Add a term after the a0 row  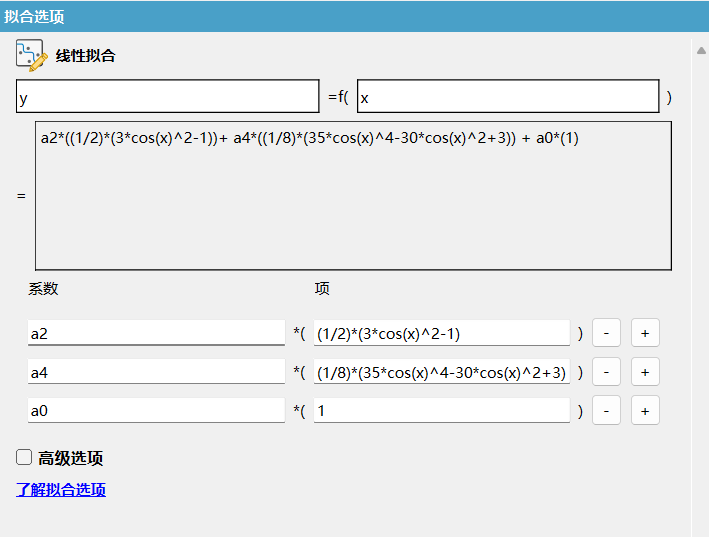point(645,410)
